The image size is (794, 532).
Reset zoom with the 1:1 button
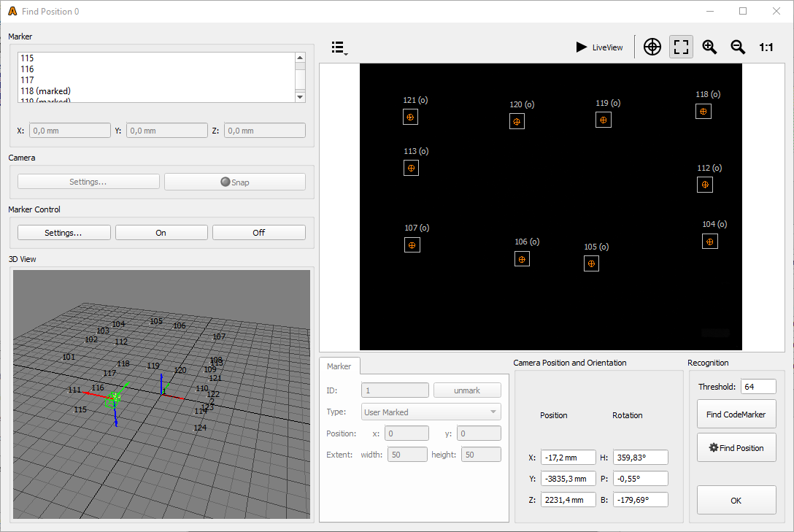766,47
